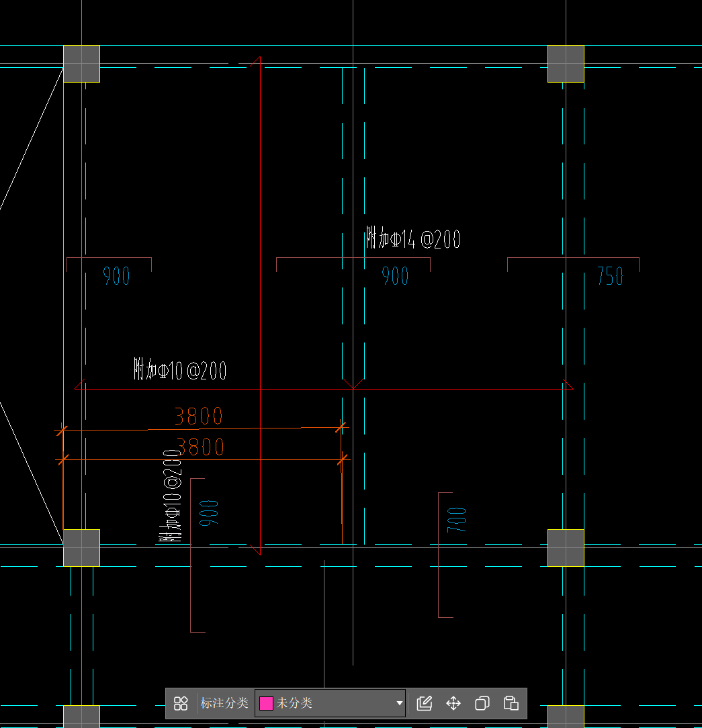
Task: Pick the upper 3800 dimension value
Action: [199, 416]
